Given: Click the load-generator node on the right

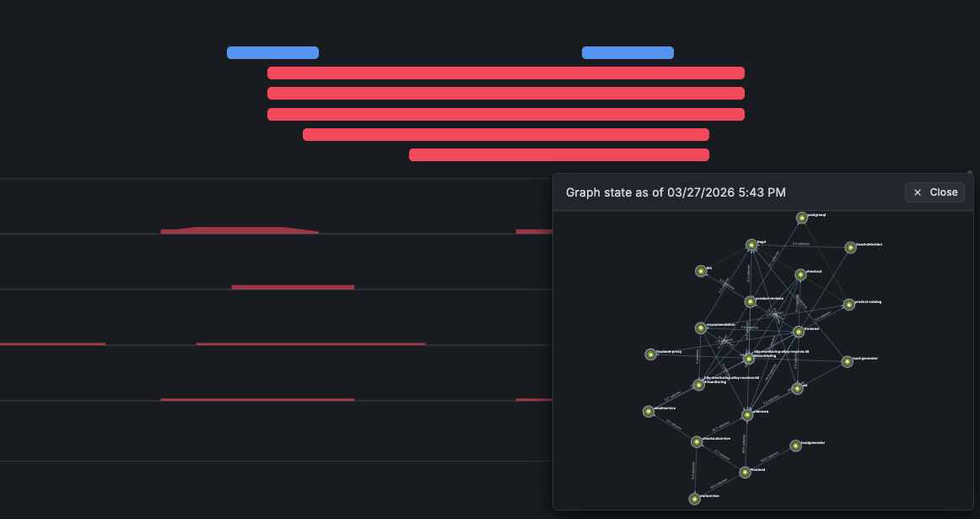Looking at the screenshot, I should coord(847,361).
